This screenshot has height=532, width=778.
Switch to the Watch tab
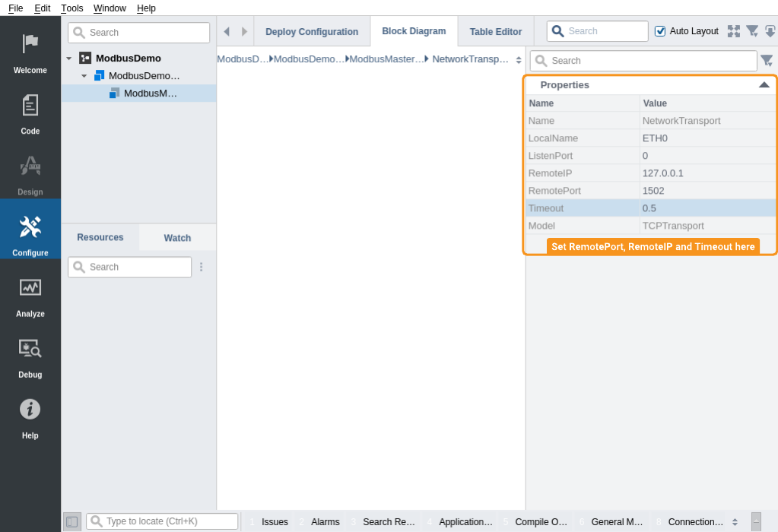177,238
